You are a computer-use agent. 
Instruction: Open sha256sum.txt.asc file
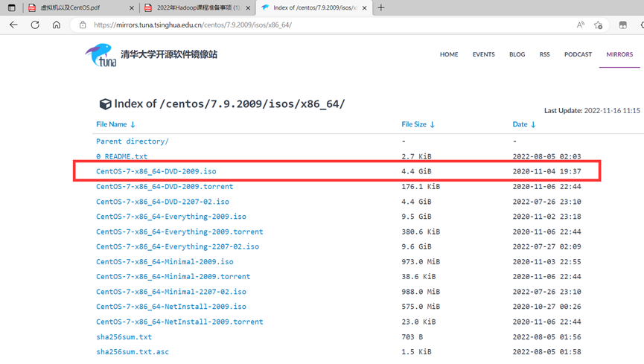133,351
